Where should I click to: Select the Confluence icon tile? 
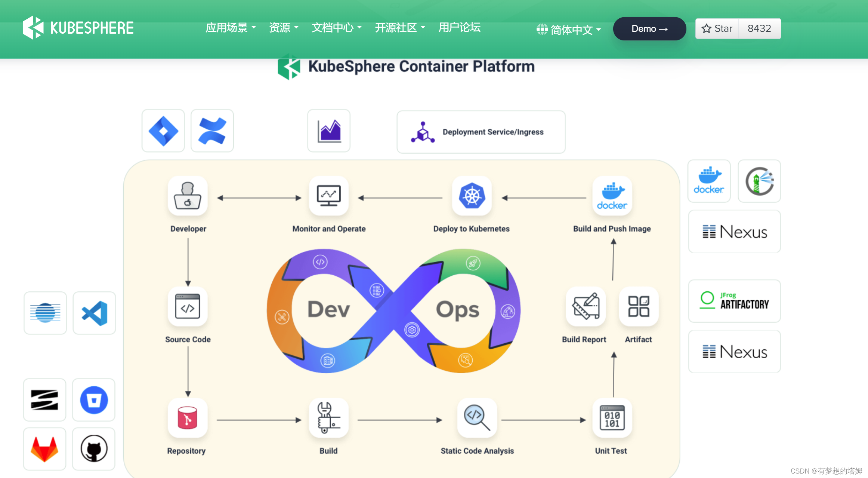coord(212,131)
